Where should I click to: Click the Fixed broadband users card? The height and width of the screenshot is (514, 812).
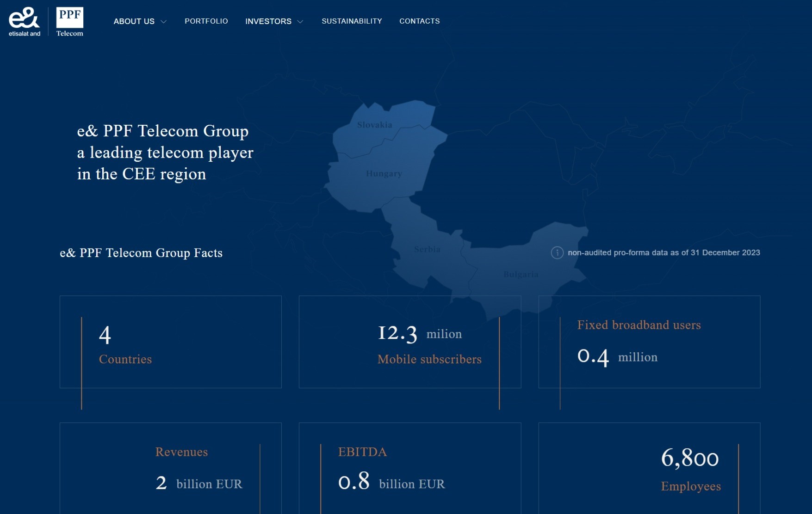point(649,342)
